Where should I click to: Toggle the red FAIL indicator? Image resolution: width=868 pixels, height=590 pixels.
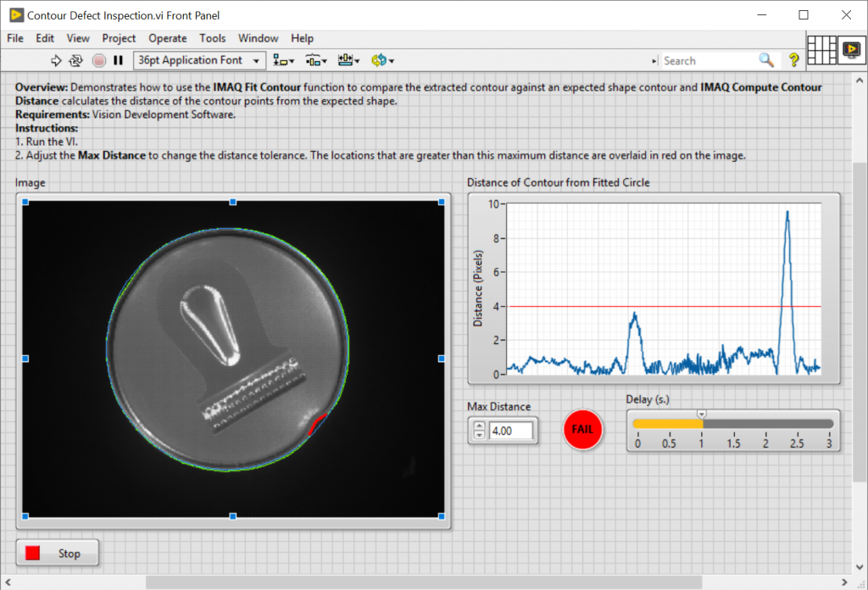582,429
